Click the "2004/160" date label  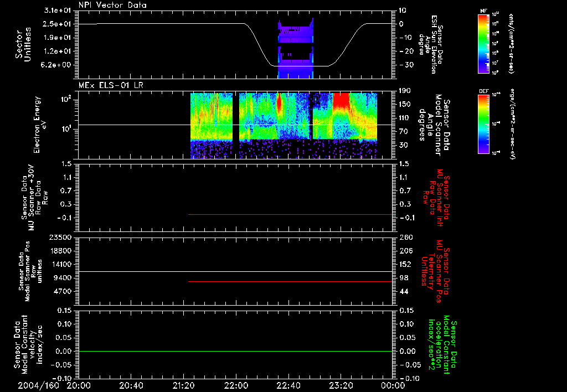click(x=38, y=385)
